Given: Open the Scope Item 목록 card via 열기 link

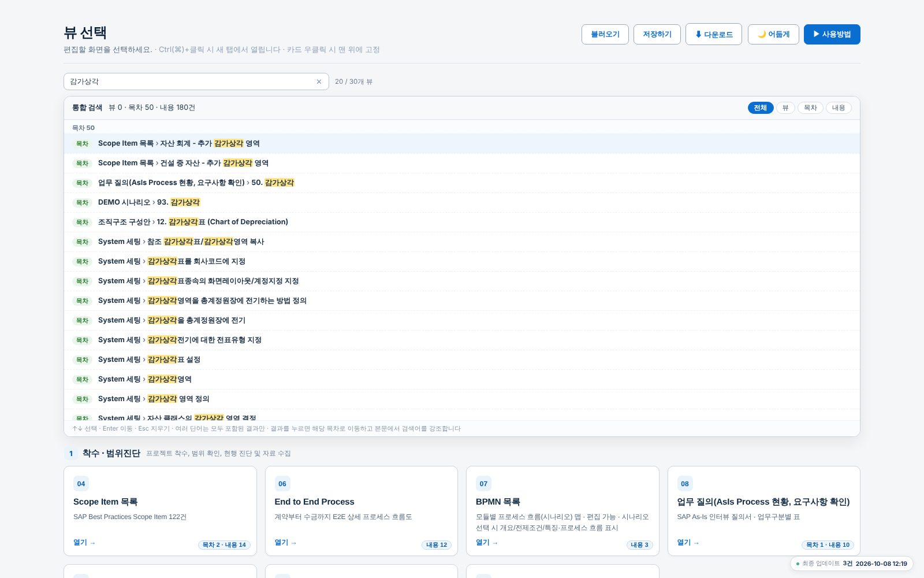Looking at the screenshot, I should pos(84,542).
